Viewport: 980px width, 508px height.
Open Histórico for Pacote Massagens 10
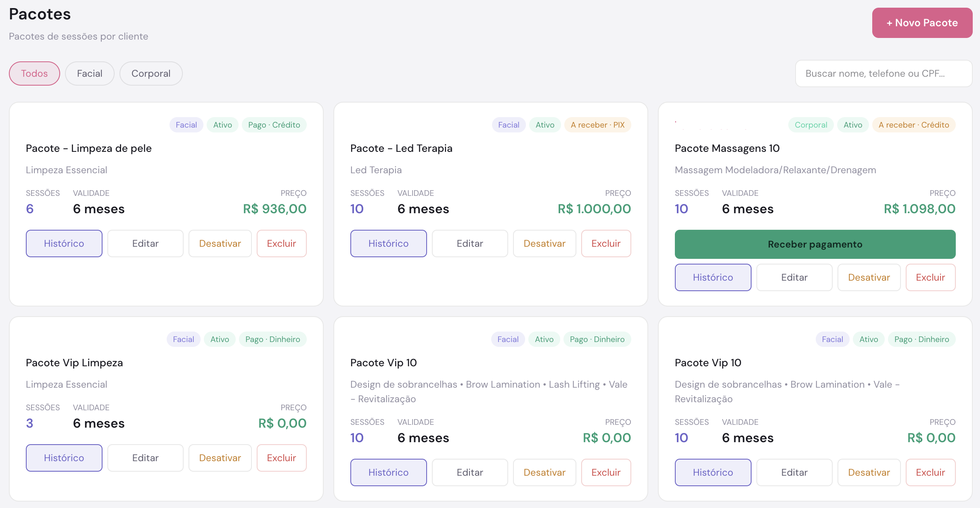pyautogui.click(x=713, y=277)
